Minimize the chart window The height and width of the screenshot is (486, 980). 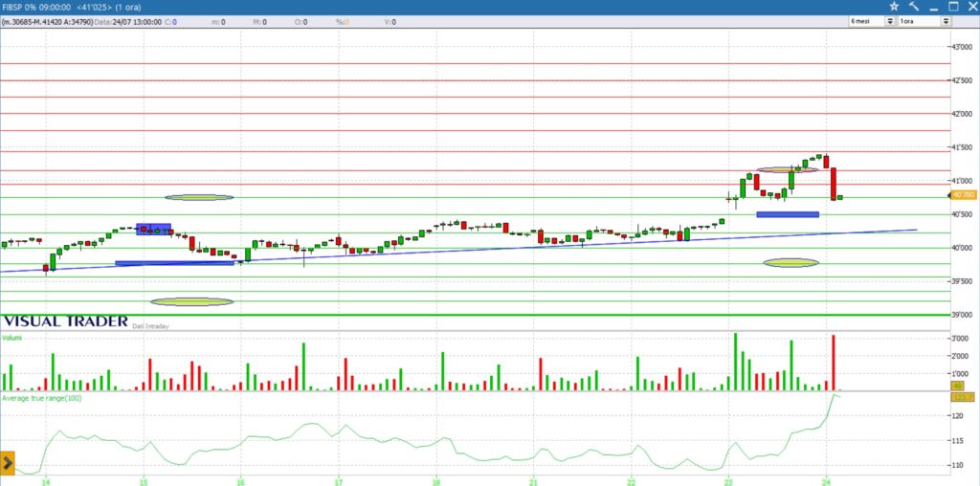(934, 8)
